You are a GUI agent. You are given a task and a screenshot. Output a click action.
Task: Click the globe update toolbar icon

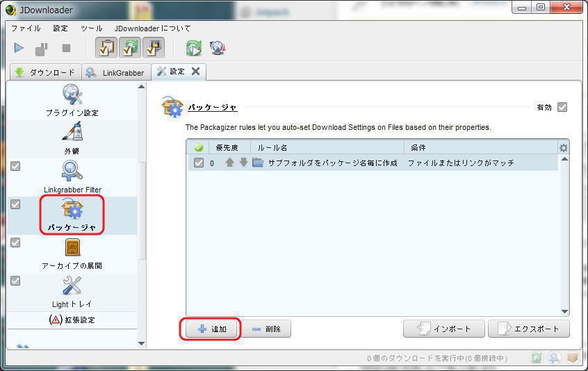(x=218, y=48)
